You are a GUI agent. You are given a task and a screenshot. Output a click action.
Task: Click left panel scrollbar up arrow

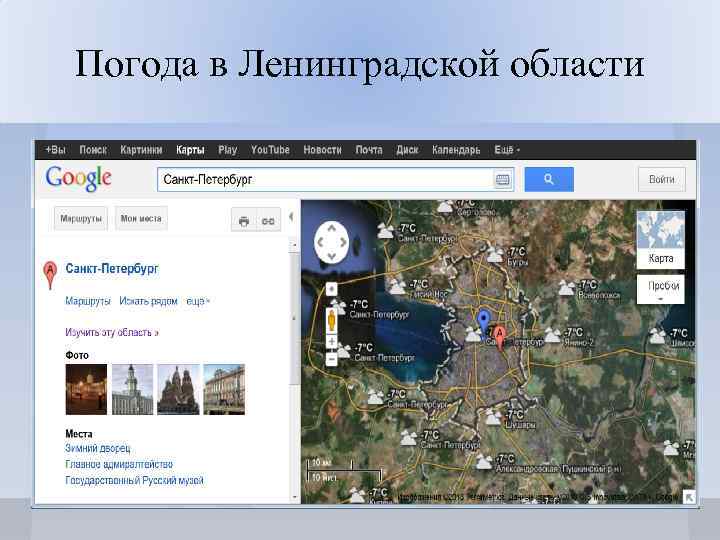[x=294, y=244]
